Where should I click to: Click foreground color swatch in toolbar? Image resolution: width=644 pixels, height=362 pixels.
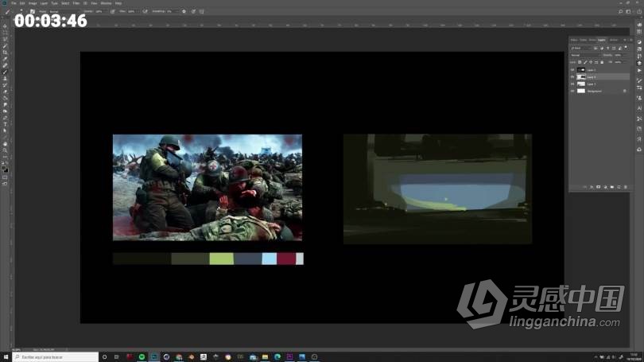click(x=4, y=168)
